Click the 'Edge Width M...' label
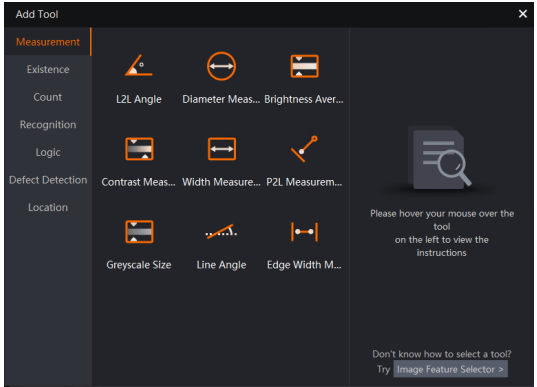This screenshot has height=387, width=537. point(304,265)
